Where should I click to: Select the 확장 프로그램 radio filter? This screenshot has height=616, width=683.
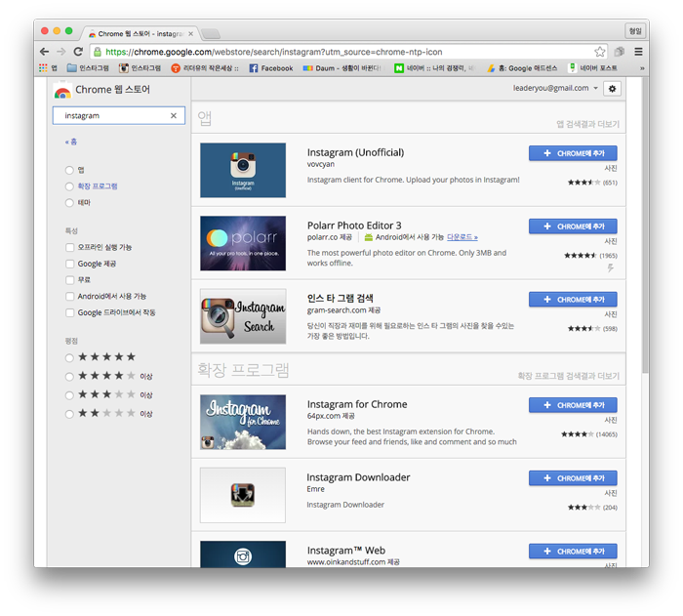[x=69, y=186]
